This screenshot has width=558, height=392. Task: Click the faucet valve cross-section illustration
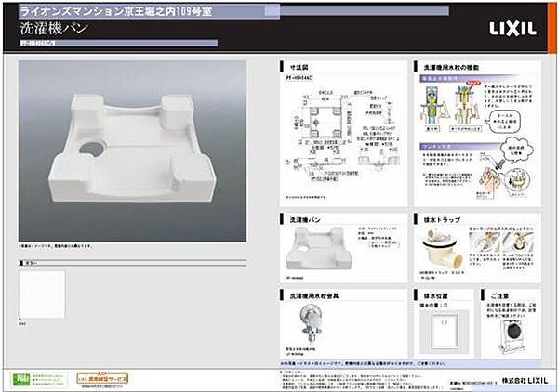[451, 108]
